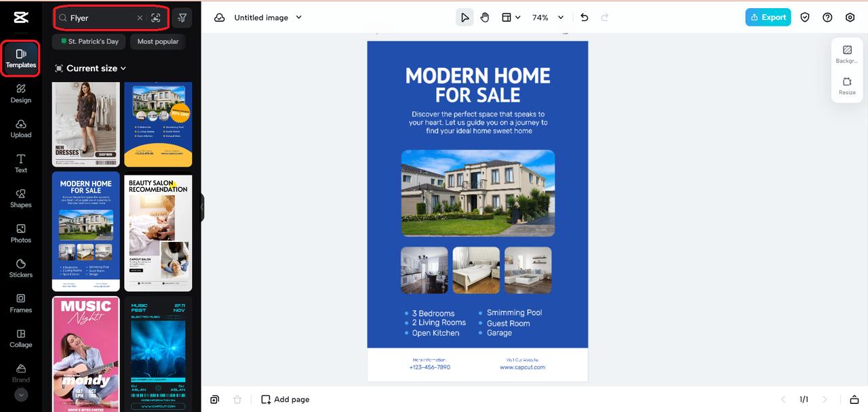
Task: Open the Templates sidebar tab
Action: (21, 58)
